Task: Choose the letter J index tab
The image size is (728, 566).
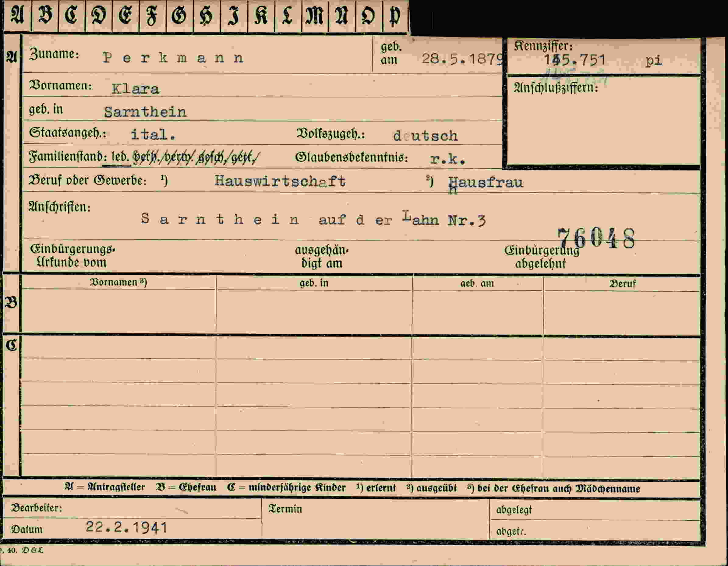Action: (x=234, y=16)
